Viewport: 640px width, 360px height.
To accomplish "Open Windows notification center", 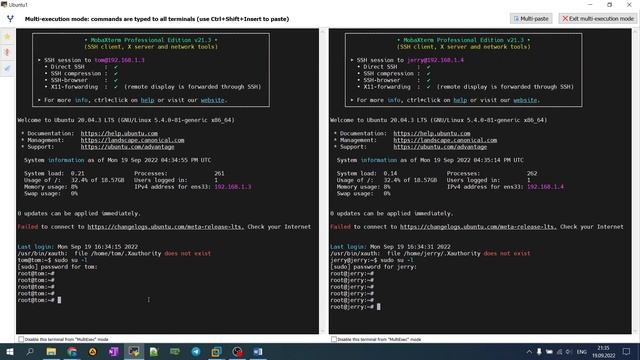I will [627, 351].
